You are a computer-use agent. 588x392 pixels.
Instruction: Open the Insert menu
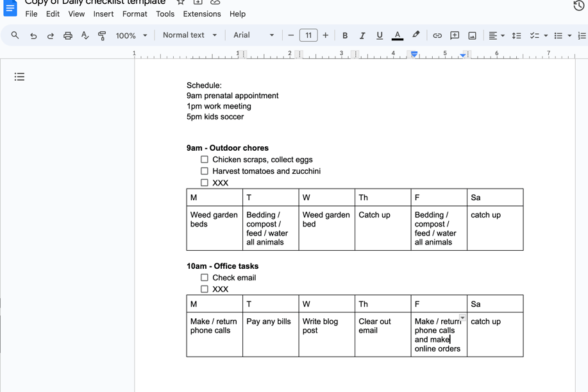click(x=103, y=14)
